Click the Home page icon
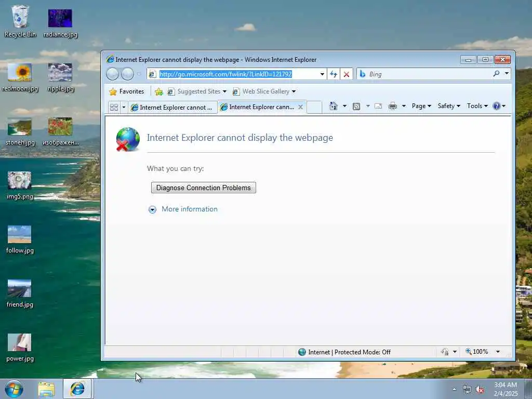The image size is (532, 399). click(x=334, y=106)
